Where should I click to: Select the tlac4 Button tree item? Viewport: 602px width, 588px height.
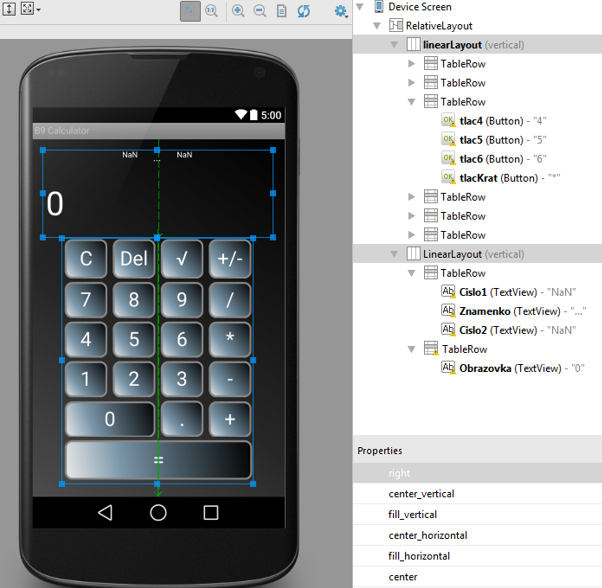click(503, 121)
